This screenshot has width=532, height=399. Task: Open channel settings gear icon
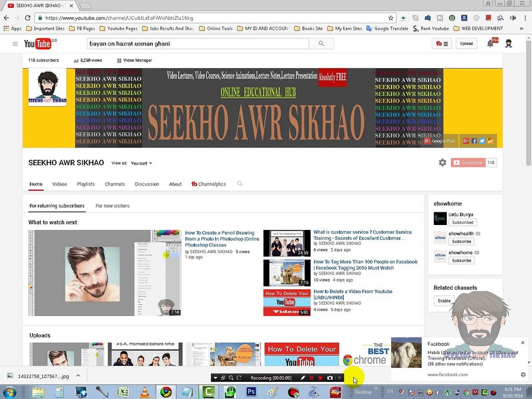pyautogui.click(x=442, y=163)
